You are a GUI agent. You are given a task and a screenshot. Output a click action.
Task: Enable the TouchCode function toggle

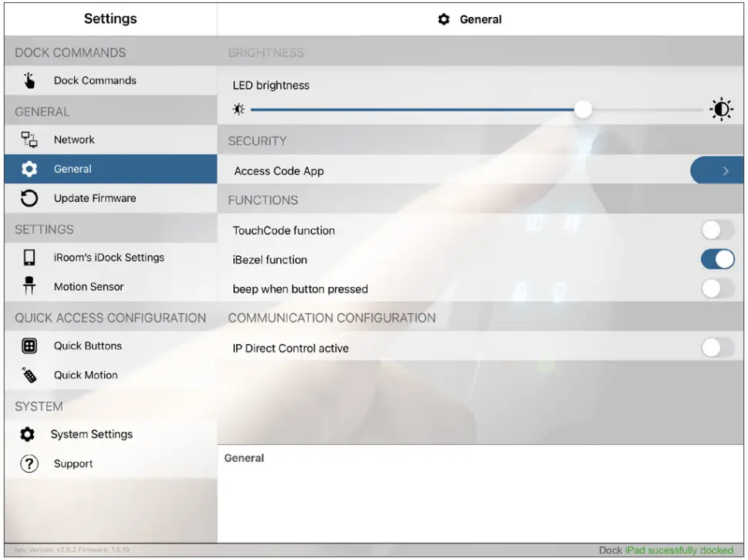[717, 230]
